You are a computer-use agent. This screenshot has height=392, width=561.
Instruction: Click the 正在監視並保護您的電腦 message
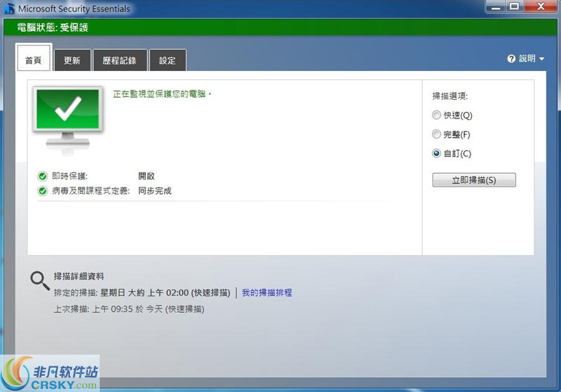162,94
